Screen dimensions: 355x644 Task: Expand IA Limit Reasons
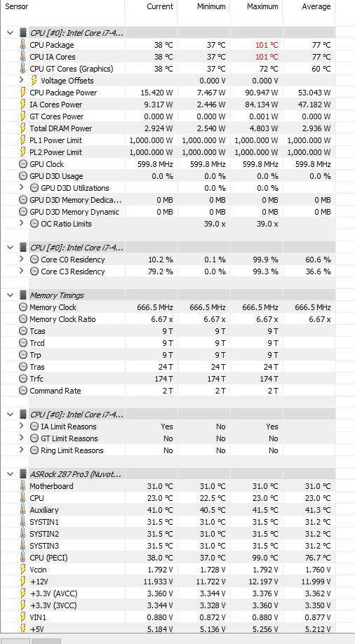coord(22,427)
